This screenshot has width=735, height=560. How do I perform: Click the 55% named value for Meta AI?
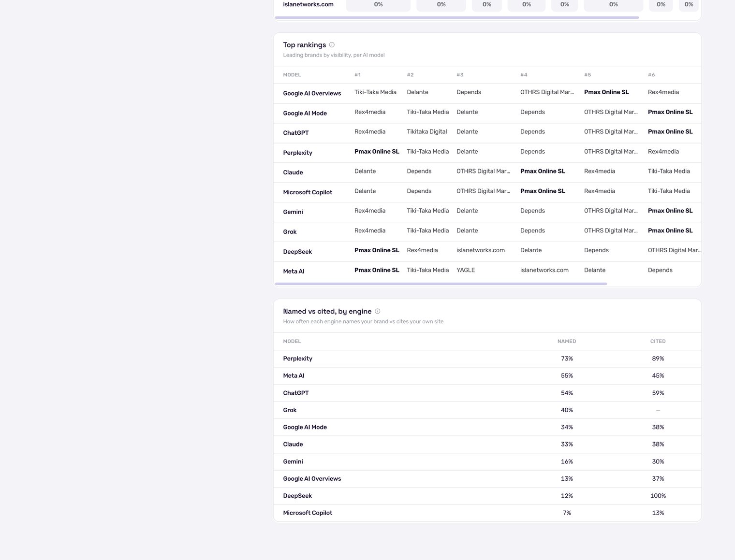point(567,375)
